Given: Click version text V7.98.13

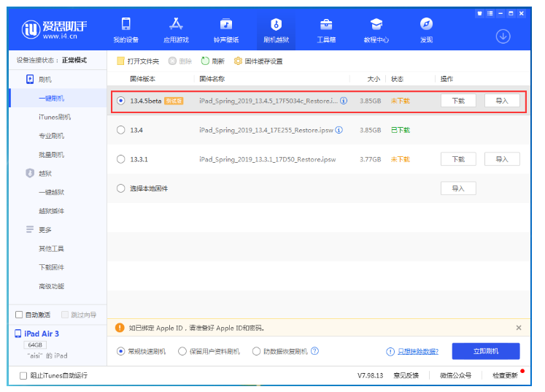Looking at the screenshot, I should pos(370,376).
